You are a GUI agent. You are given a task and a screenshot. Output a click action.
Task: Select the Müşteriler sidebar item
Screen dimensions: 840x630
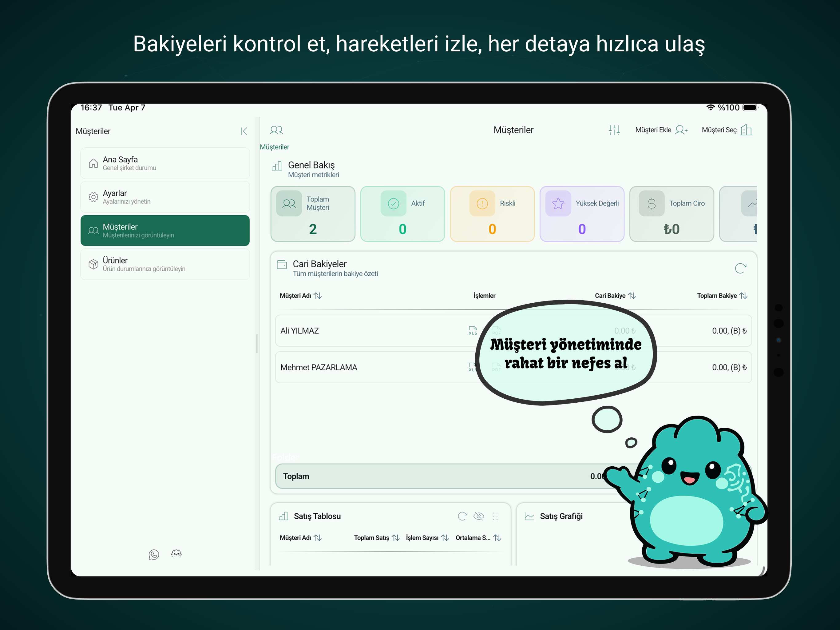click(x=165, y=231)
